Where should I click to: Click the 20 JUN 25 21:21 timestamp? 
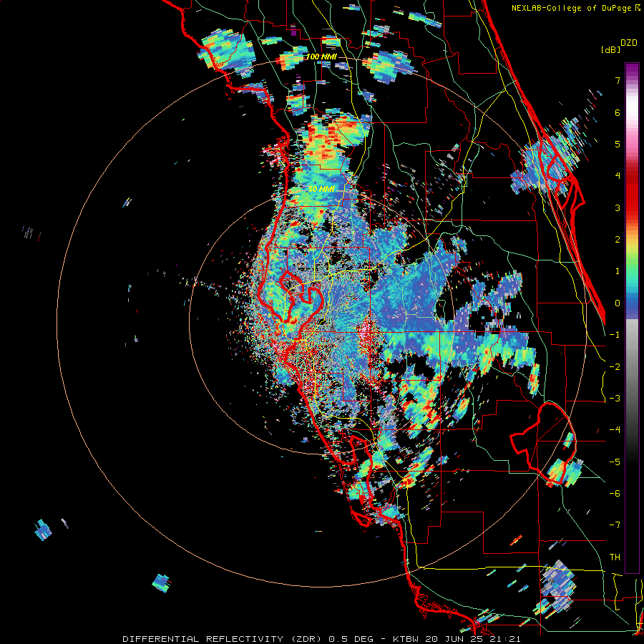coord(473,639)
